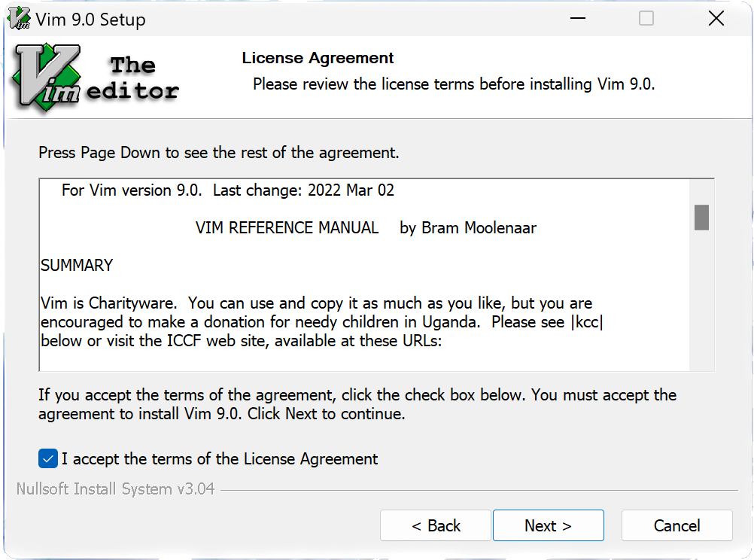Uncheck 'I accept the terms of the License Agreement'

tap(47, 458)
